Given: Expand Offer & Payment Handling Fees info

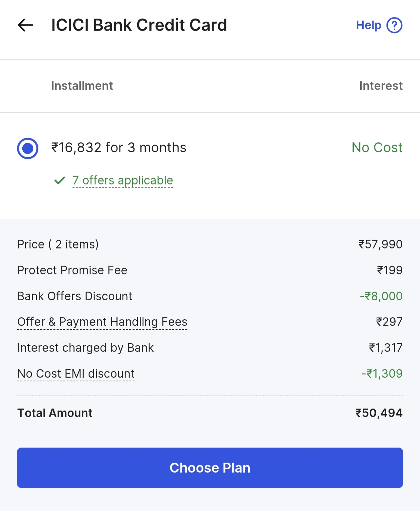Looking at the screenshot, I should [102, 322].
